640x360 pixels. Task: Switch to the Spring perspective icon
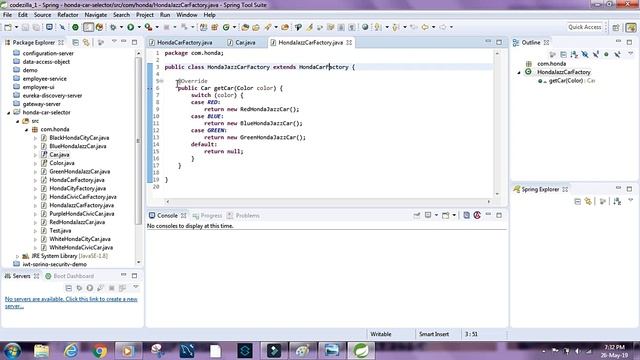coord(631,27)
